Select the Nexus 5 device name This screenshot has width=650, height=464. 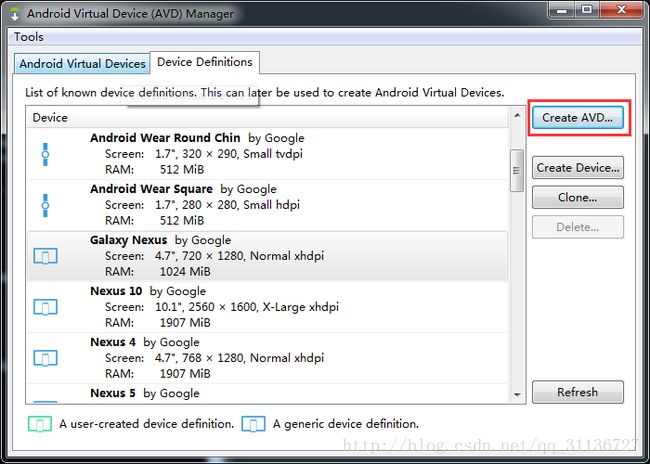point(113,393)
